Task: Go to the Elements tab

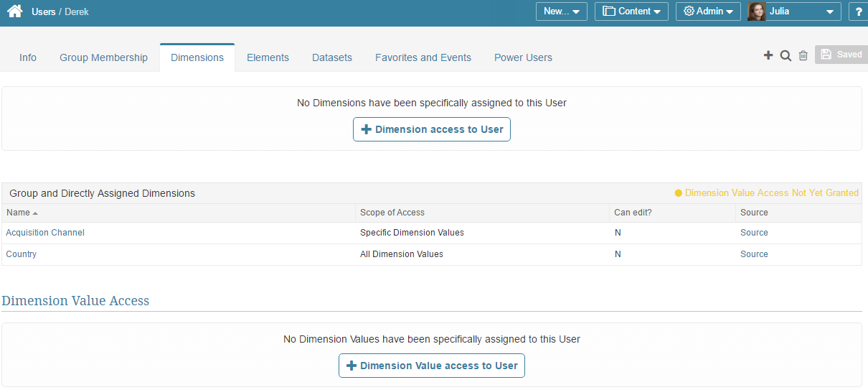Action: point(268,57)
